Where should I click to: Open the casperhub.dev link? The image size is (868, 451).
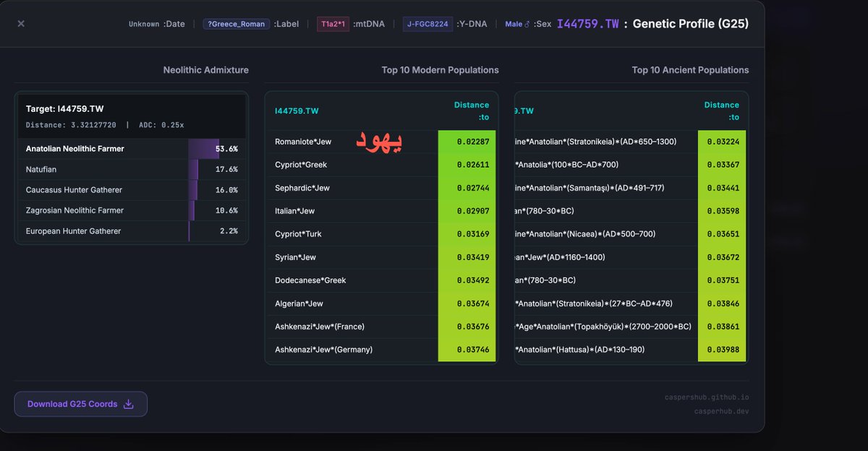(721, 411)
